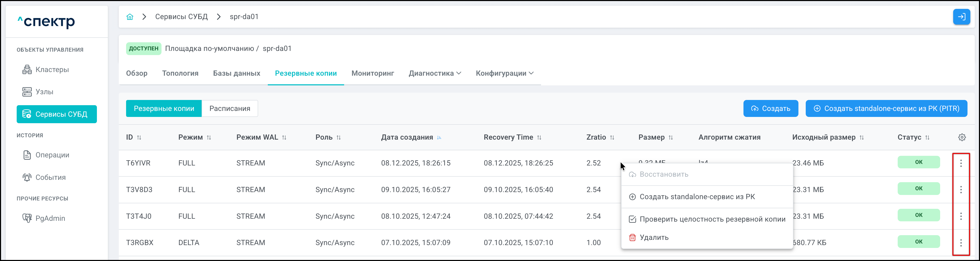This screenshot has height=261, width=980.
Task: Switch to the Мониторинг tab
Action: [373, 73]
